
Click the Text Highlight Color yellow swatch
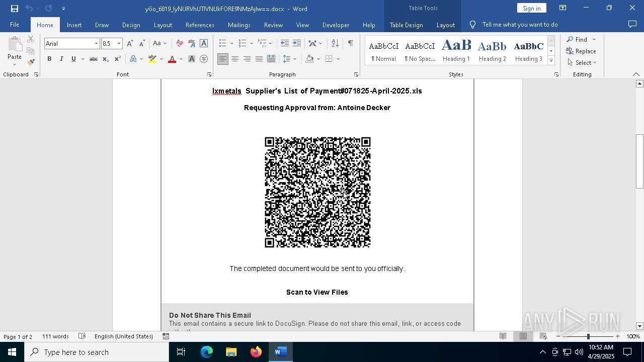tap(152, 59)
